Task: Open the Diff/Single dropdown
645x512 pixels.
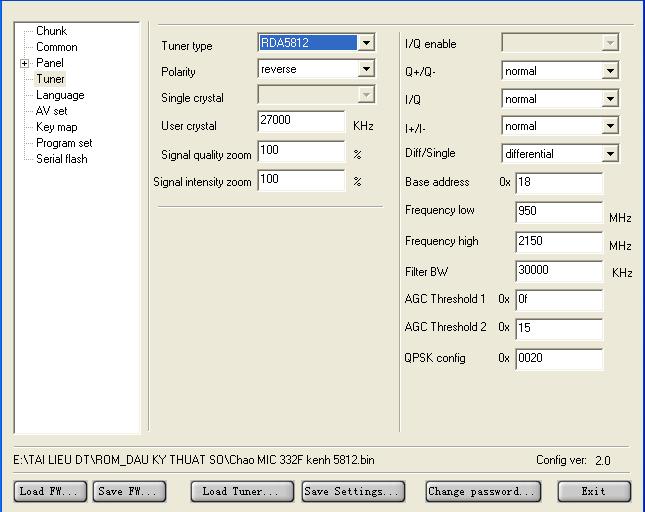Action: (x=560, y=154)
